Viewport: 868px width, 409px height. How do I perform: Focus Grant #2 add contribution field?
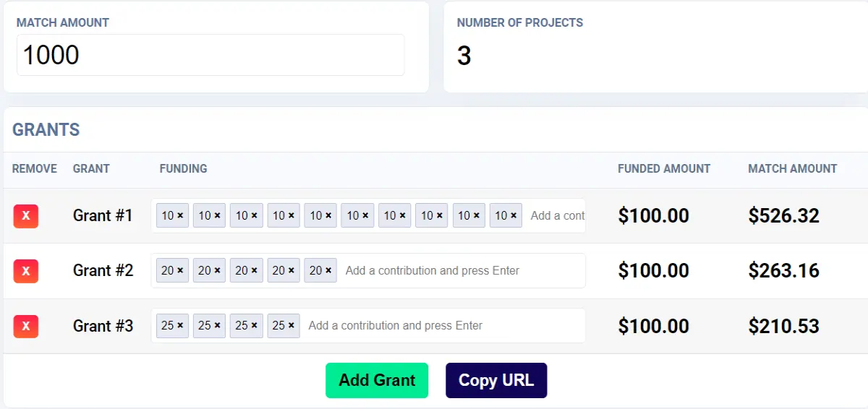tap(461, 270)
